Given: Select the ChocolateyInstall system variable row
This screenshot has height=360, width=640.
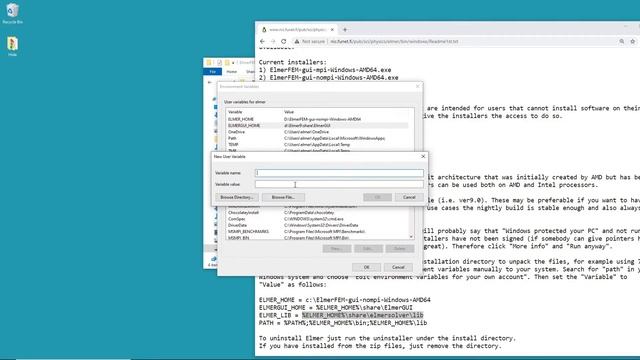Looking at the screenshot, I should pos(318,213).
